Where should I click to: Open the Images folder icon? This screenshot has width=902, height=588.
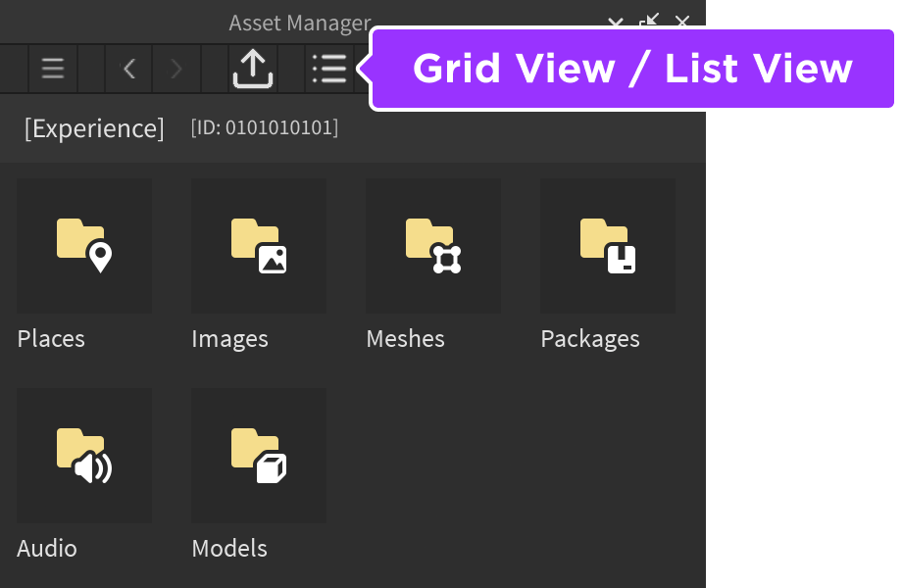(x=259, y=246)
